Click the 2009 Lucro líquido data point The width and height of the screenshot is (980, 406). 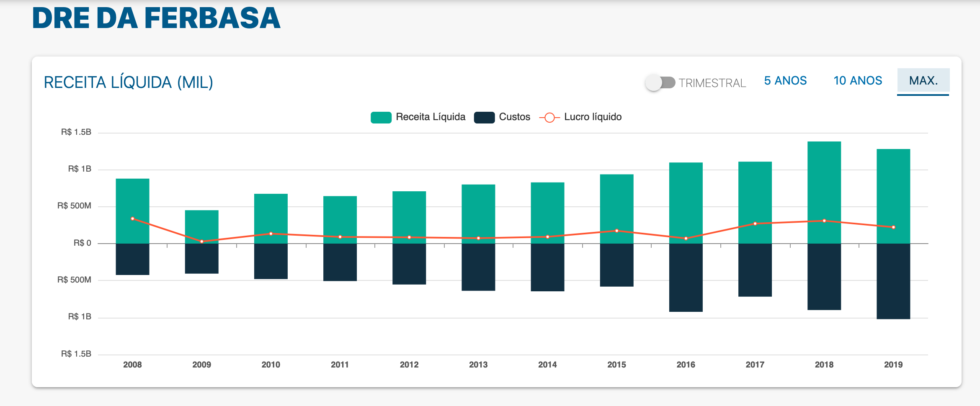[x=202, y=242]
